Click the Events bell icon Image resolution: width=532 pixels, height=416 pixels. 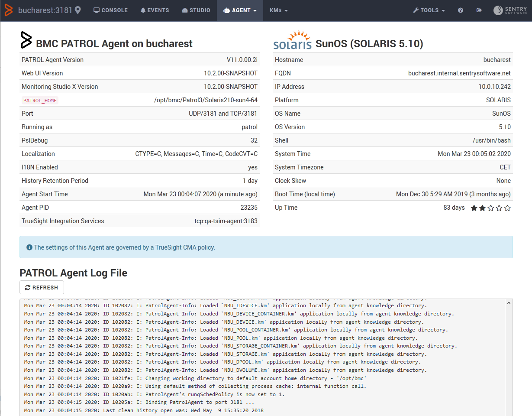point(142,10)
